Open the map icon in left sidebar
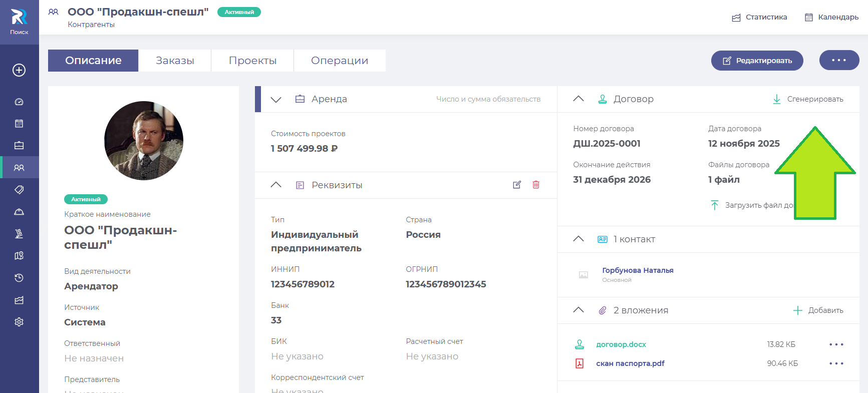Screen dimensions: 868x393 [x=19, y=256]
